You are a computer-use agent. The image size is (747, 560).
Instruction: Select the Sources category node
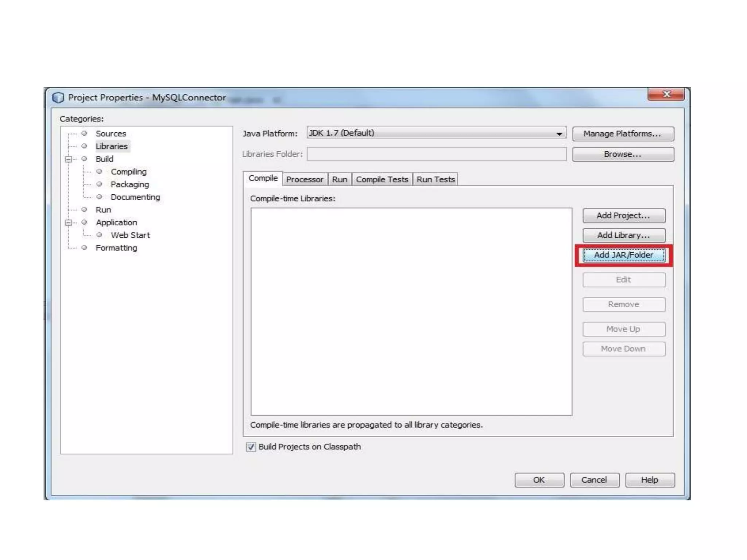(111, 134)
